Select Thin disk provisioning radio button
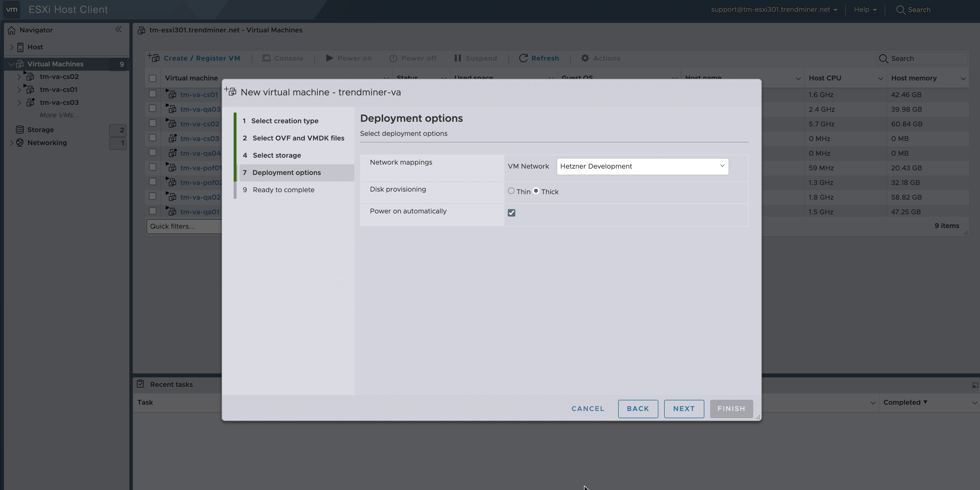The image size is (980, 490). click(511, 191)
